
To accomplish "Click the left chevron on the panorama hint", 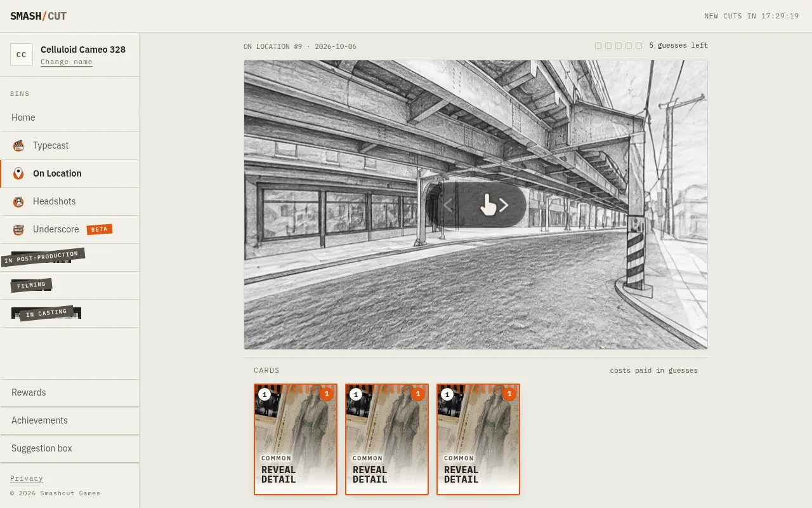I will pyautogui.click(x=448, y=205).
